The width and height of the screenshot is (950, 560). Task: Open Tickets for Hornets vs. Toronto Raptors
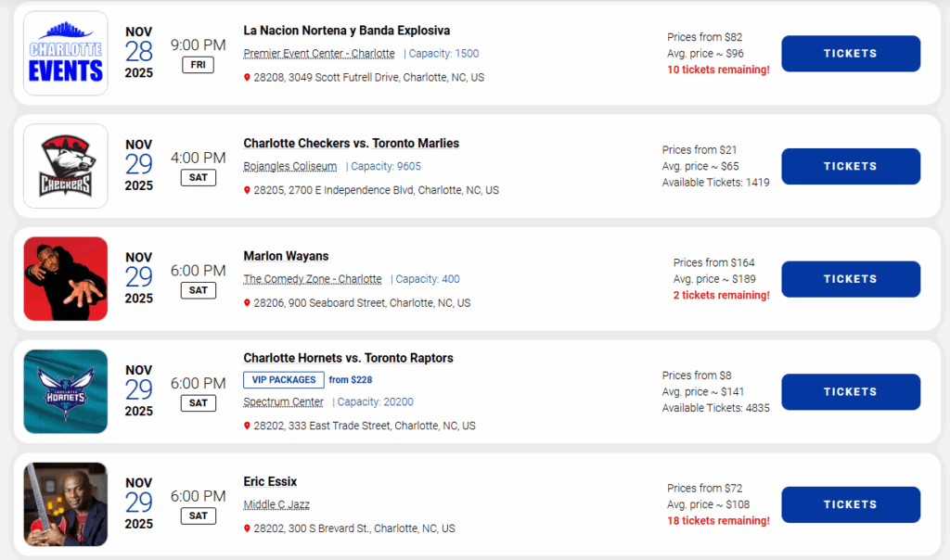(x=850, y=392)
